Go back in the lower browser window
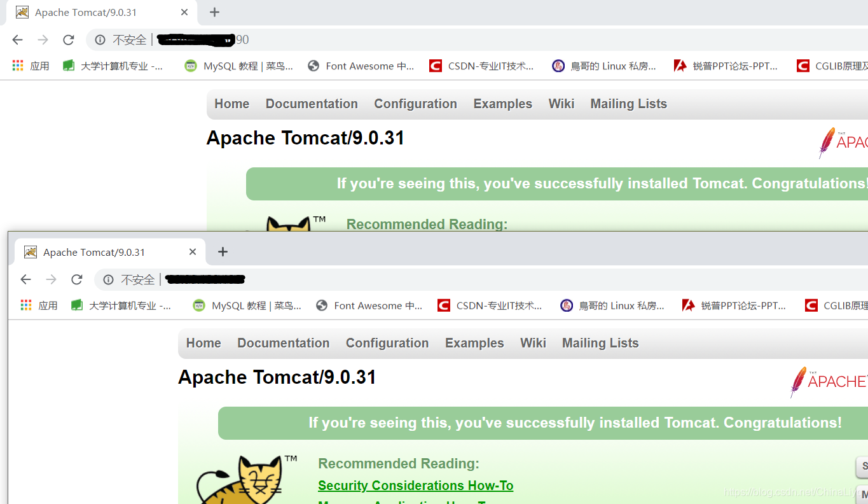 pos(25,279)
